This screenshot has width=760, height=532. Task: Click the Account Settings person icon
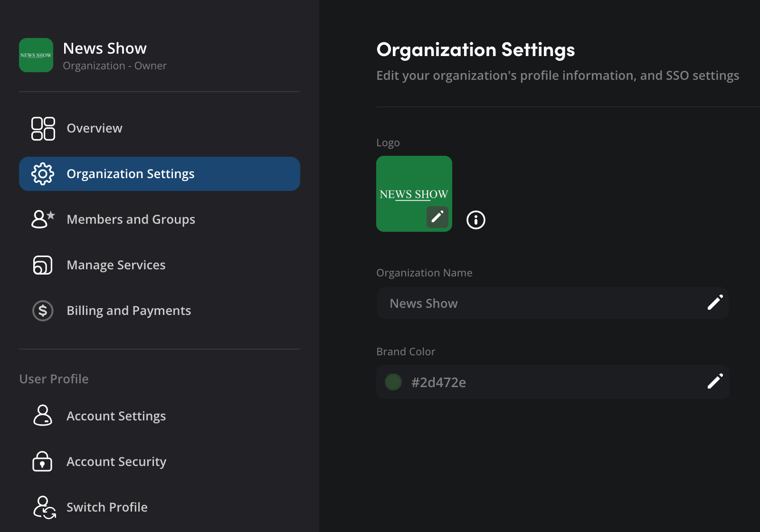(43, 416)
